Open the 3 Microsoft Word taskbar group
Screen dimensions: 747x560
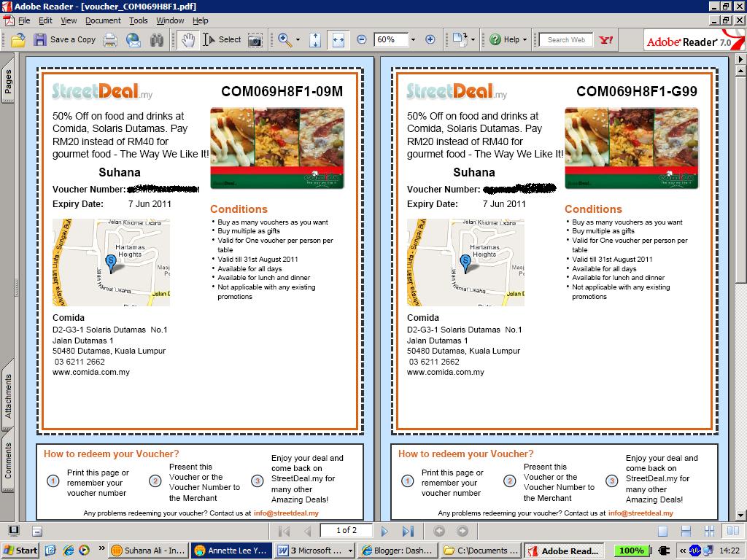tap(314, 551)
